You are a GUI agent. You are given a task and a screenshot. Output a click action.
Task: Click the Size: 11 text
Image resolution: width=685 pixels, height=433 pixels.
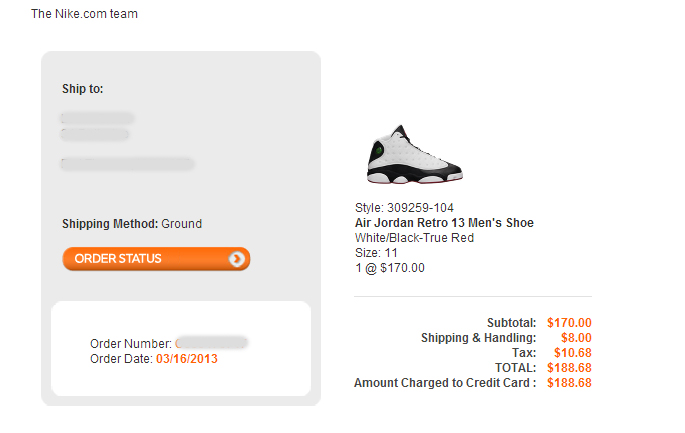click(x=376, y=253)
